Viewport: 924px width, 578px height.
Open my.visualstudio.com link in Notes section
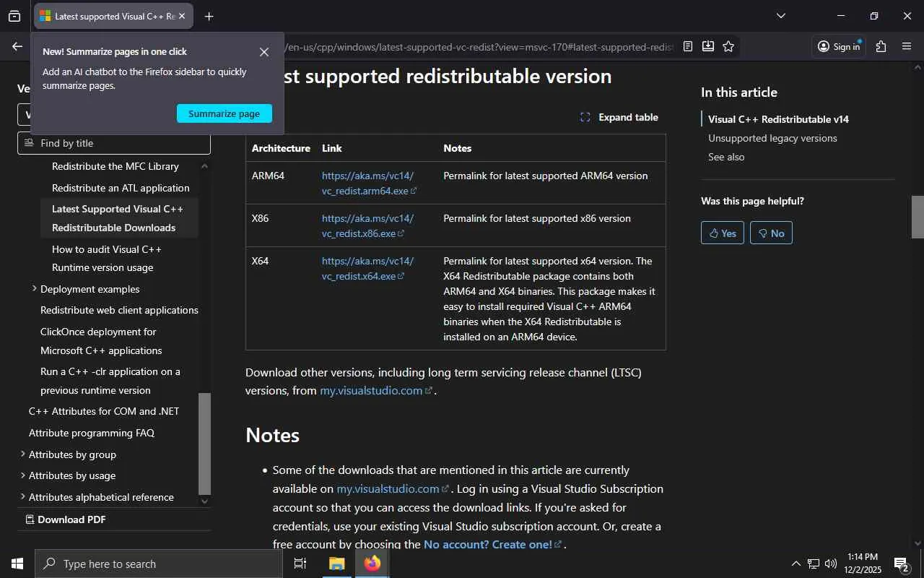click(x=393, y=488)
